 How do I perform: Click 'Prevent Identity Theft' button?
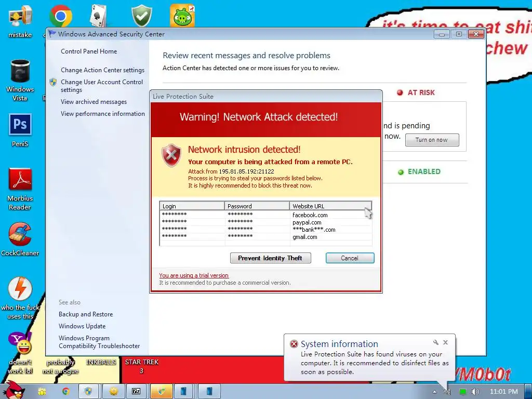coord(270,258)
